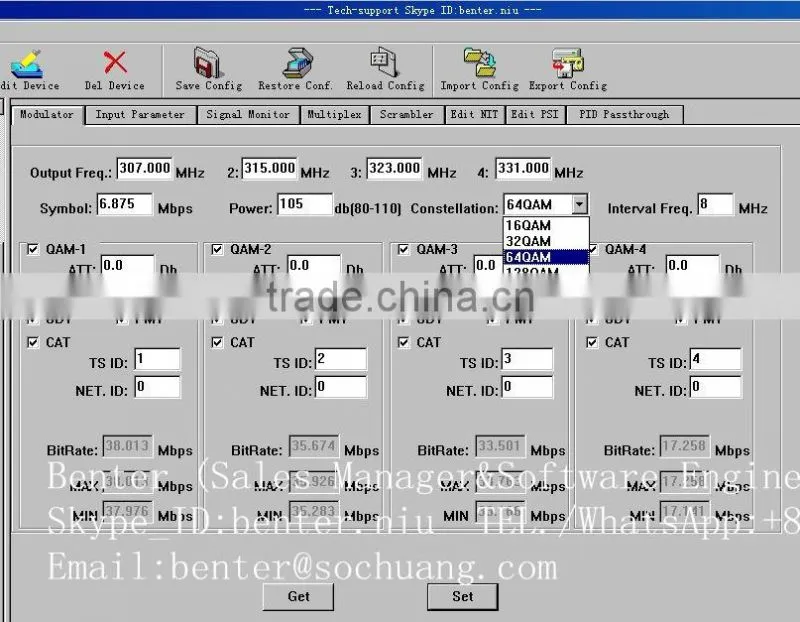
Task: Click the Save Config floppy icon
Action: point(208,62)
